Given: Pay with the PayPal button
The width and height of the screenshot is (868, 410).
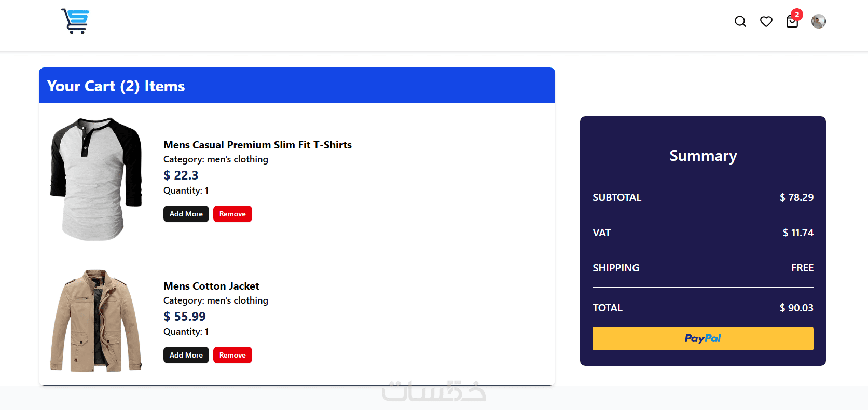Looking at the screenshot, I should click(x=702, y=338).
